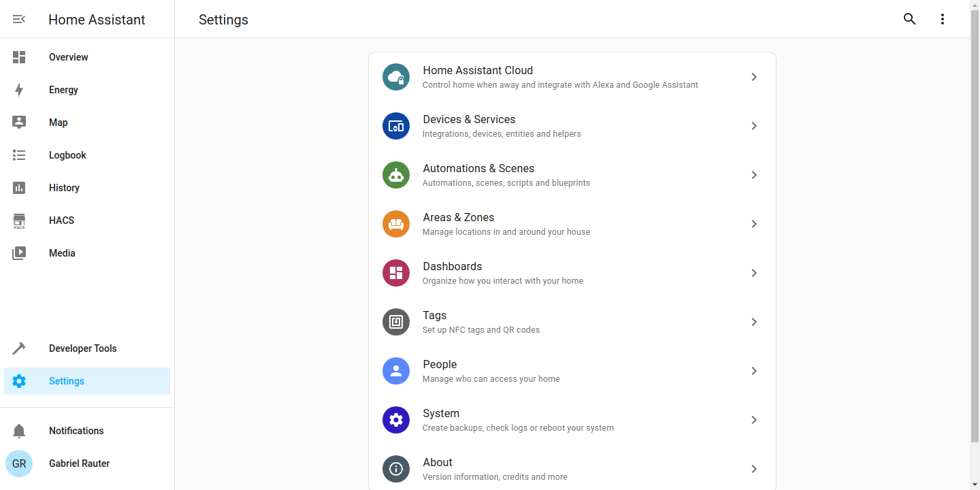Image resolution: width=980 pixels, height=490 pixels.
Task: Click the Dashboards pink icon
Action: [x=396, y=273]
